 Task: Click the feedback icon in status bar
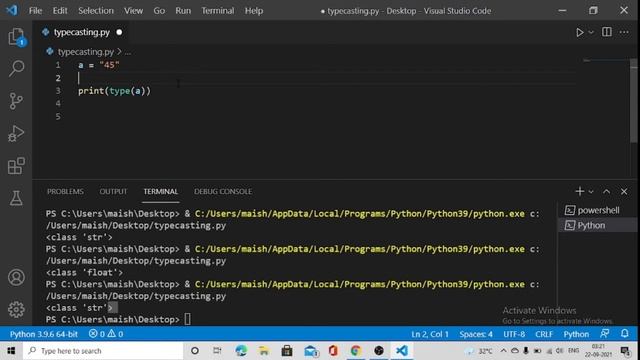[604, 334]
